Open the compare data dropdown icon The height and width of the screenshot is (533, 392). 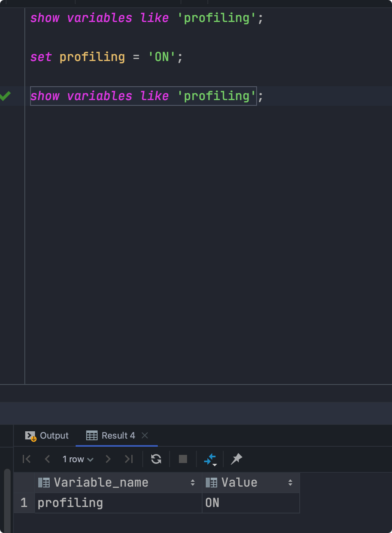coord(210,459)
